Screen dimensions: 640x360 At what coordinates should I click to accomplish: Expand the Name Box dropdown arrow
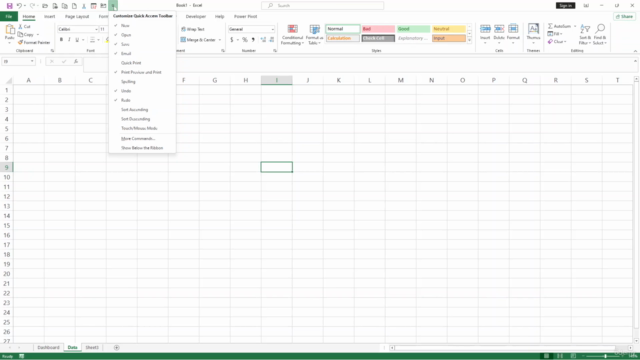click(x=32, y=62)
